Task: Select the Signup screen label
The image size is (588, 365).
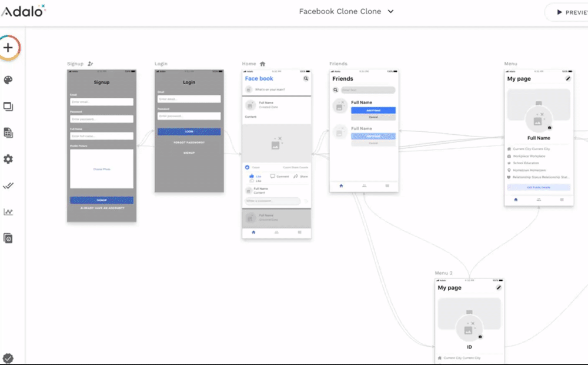Action: (x=75, y=64)
